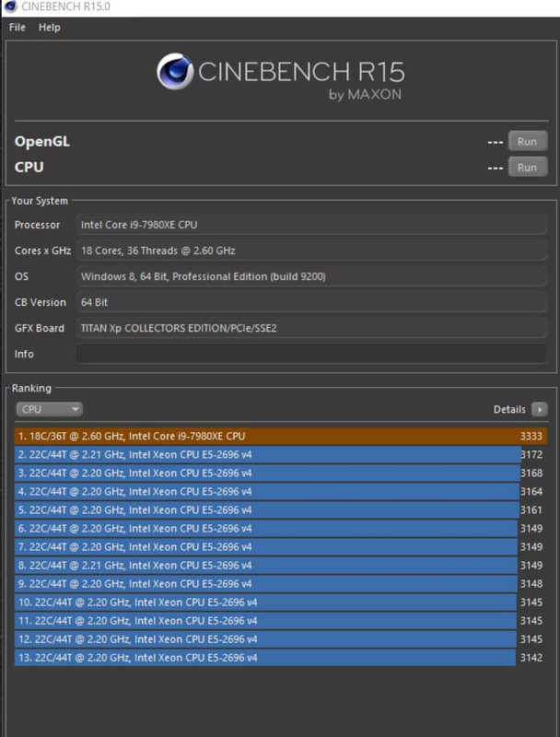The width and height of the screenshot is (560, 737).
Task: Click the Cinebench app icon in title bar
Action: point(10,7)
